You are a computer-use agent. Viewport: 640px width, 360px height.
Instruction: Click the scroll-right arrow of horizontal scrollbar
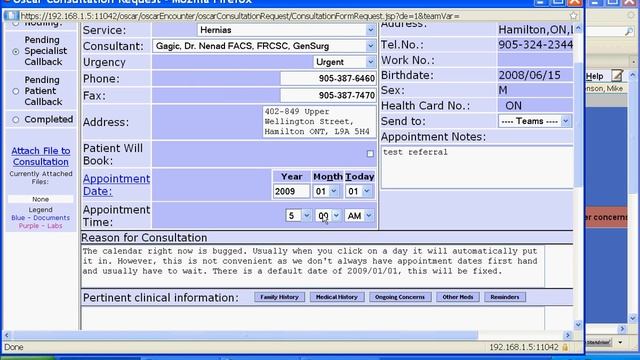tap(568, 335)
